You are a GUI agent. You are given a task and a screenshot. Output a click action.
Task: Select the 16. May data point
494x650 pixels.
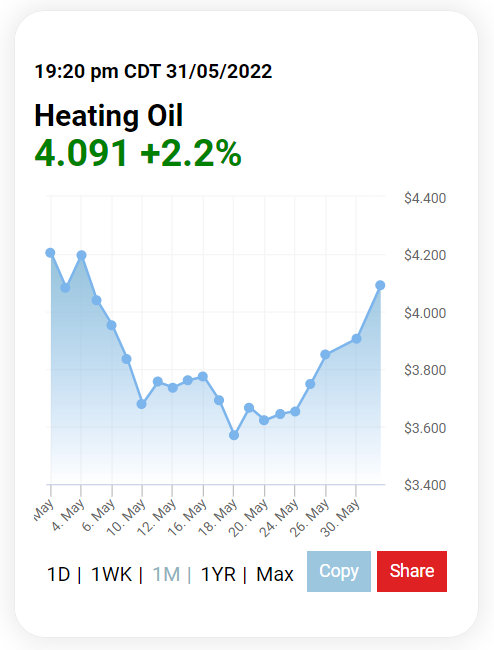(x=203, y=376)
